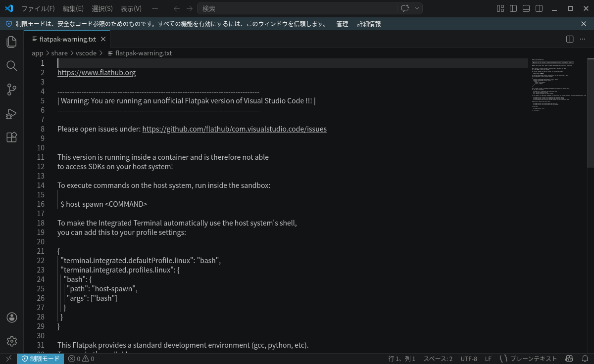Image resolution: width=594 pixels, height=364 pixels.
Task: Click the back navigation arrow
Action: point(177,8)
